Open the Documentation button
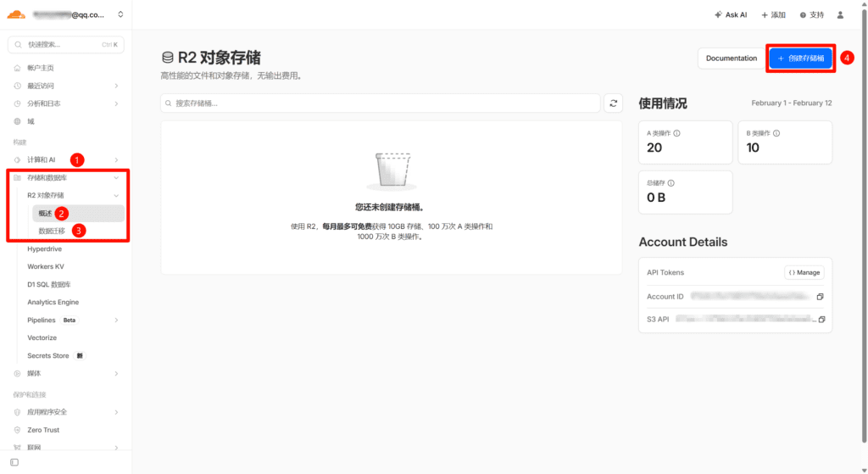 tap(731, 59)
